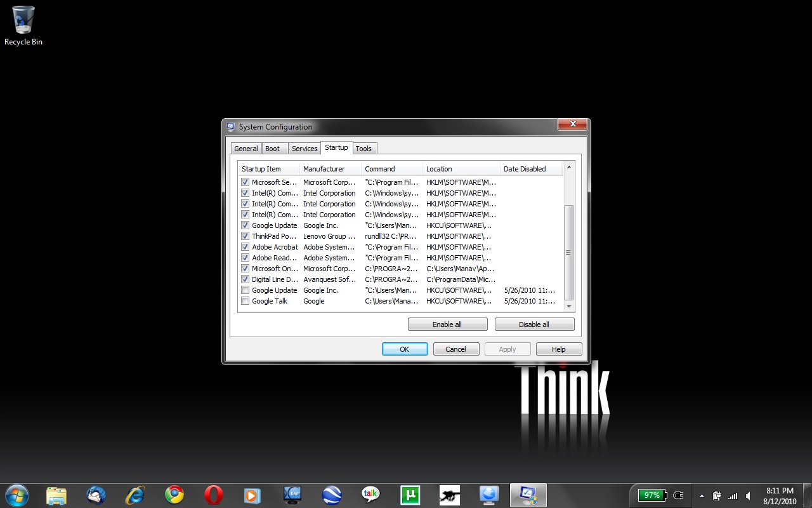Uncheck the ThinkPad Po... startup item

click(246, 236)
